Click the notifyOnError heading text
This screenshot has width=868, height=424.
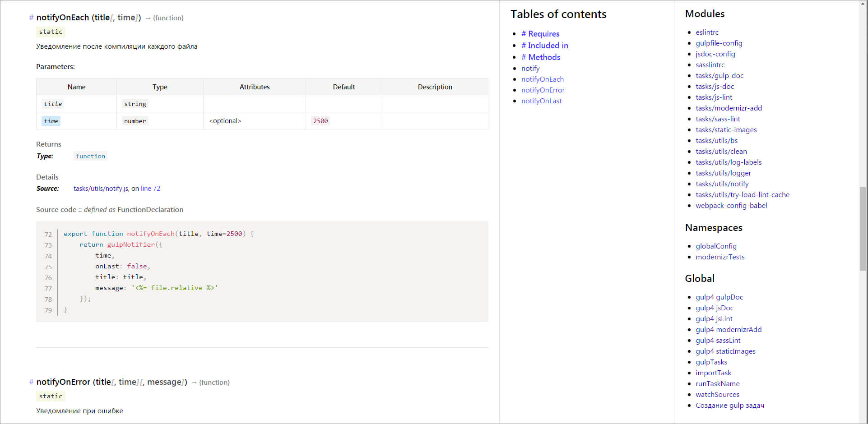point(64,382)
